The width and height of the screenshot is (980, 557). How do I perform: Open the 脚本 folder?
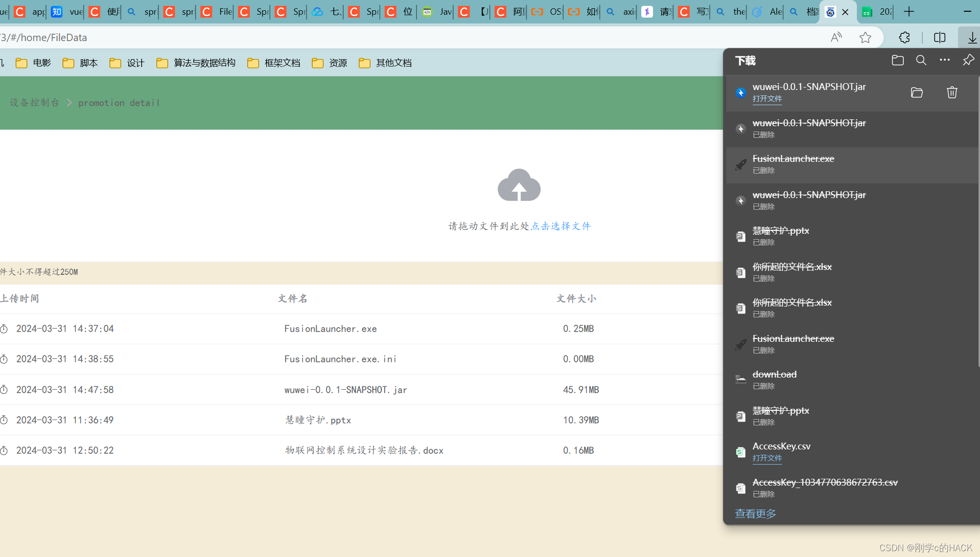(x=88, y=63)
